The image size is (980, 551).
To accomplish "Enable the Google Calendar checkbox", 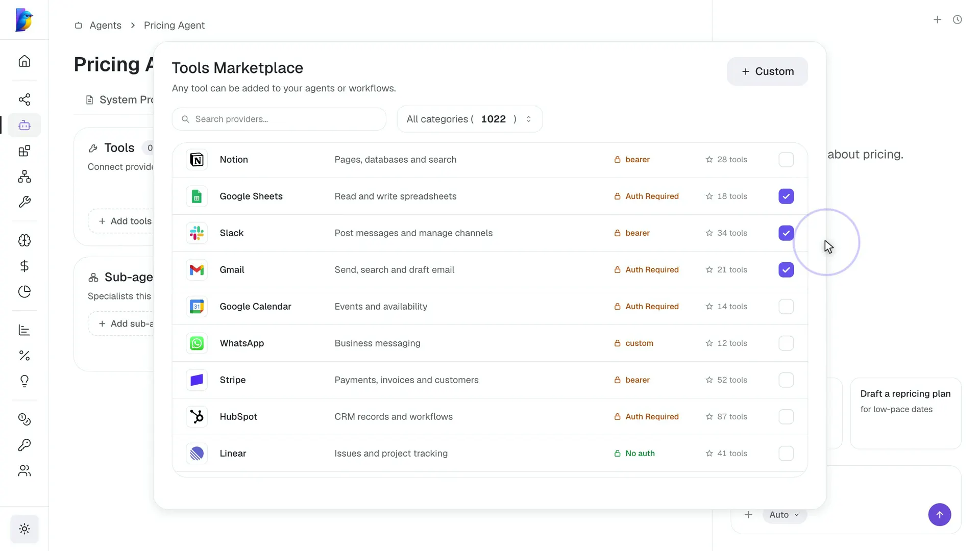I will click(786, 307).
